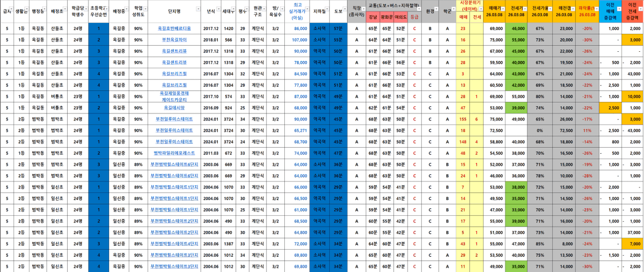The height and width of the screenshot is (272, 644).
Task: Open the 초등학교 우선순번 filter dropdown
Action: click(106, 8)
